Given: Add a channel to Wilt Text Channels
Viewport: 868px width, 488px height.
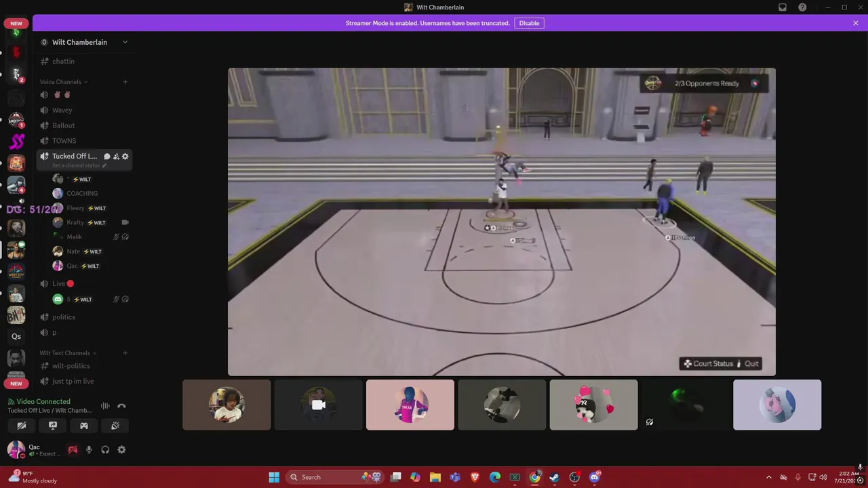Looking at the screenshot, I should click(x=125, y=353).
